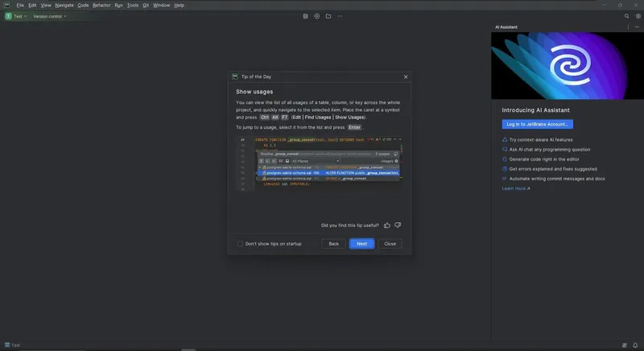Click the Search Everywhere magnifier icon
Screen dimensions: 644x351
(627, 16)
